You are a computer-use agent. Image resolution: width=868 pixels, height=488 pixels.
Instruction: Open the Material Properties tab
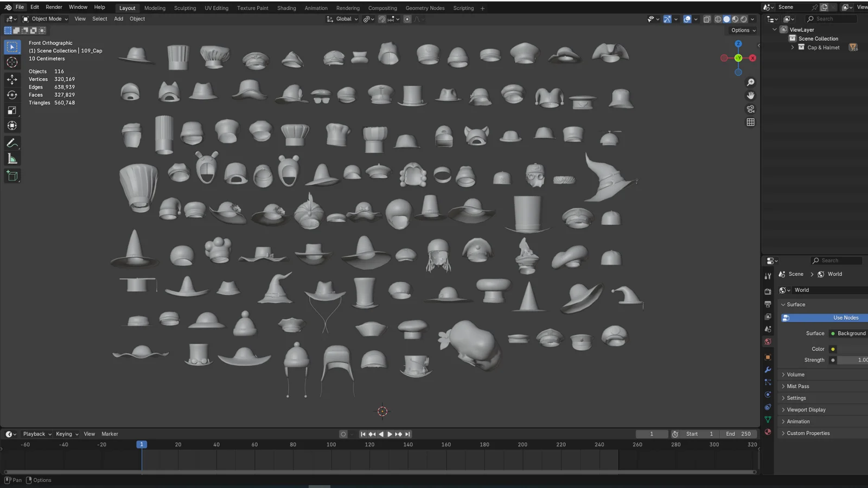[768, 432]
